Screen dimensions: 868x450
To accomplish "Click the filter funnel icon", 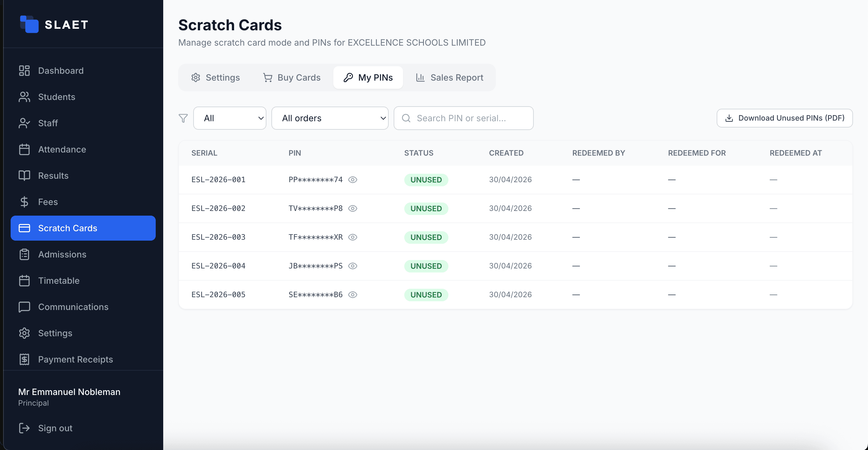I will pyautogui.click(x=183, y=118).
